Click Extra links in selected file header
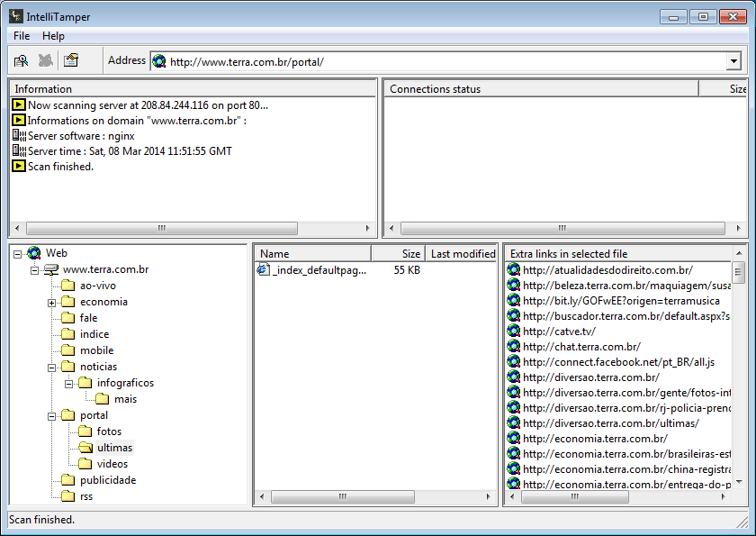 pos(618,253)
